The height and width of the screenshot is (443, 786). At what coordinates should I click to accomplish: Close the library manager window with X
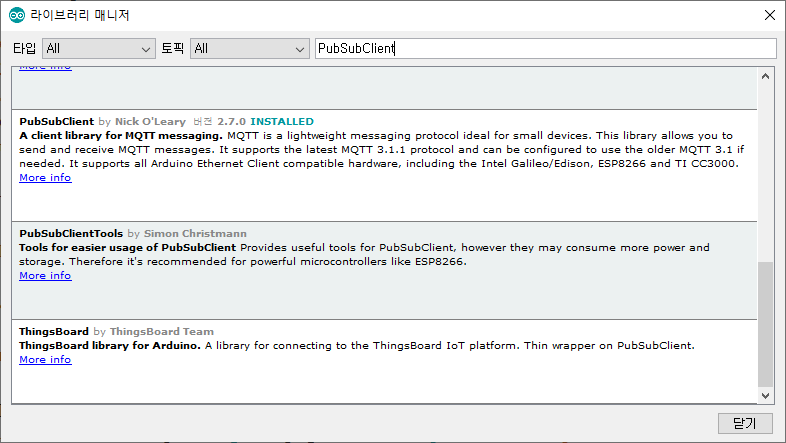(770, 15)
